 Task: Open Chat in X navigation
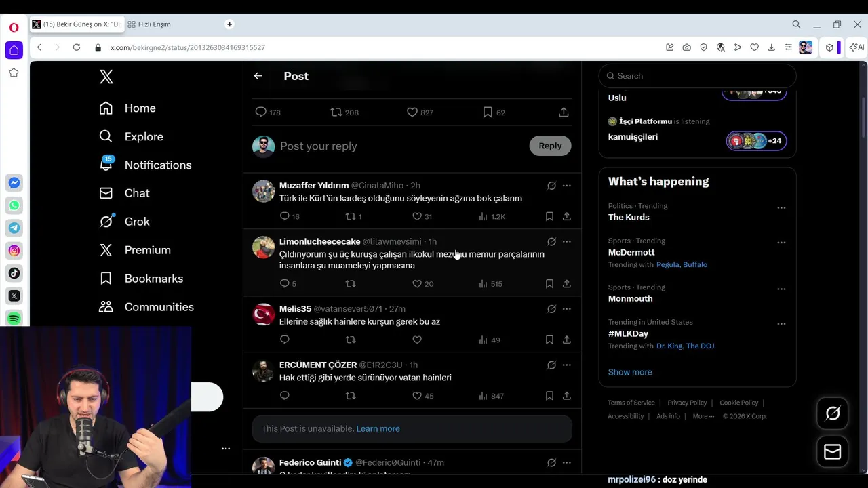[x=125, y=193]
